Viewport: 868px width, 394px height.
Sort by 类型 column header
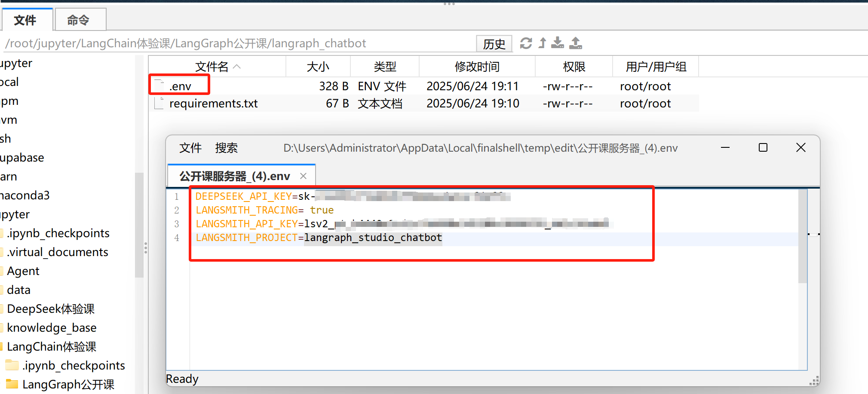coord(385,67)
